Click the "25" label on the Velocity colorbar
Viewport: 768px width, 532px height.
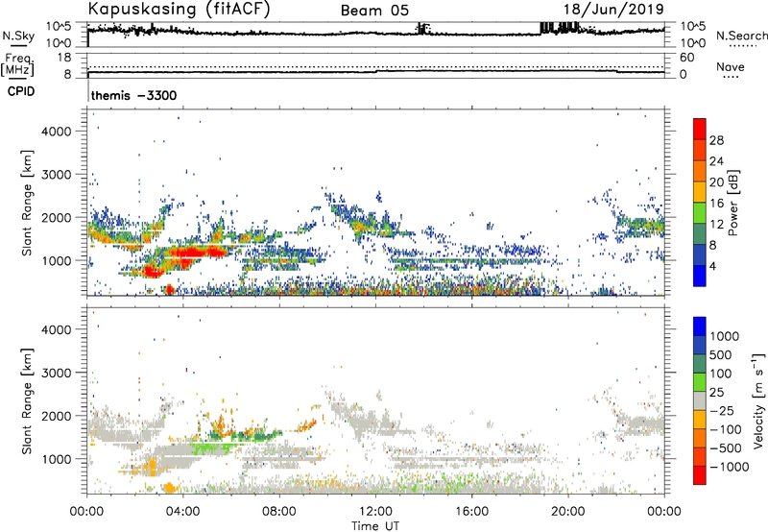tap(716, 393)
